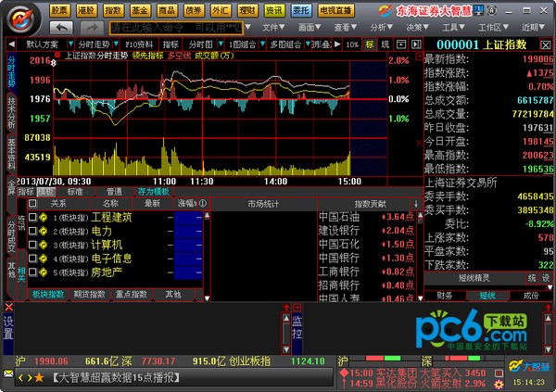Click the 指数贡献 list scrollbar

coord(420,256)
